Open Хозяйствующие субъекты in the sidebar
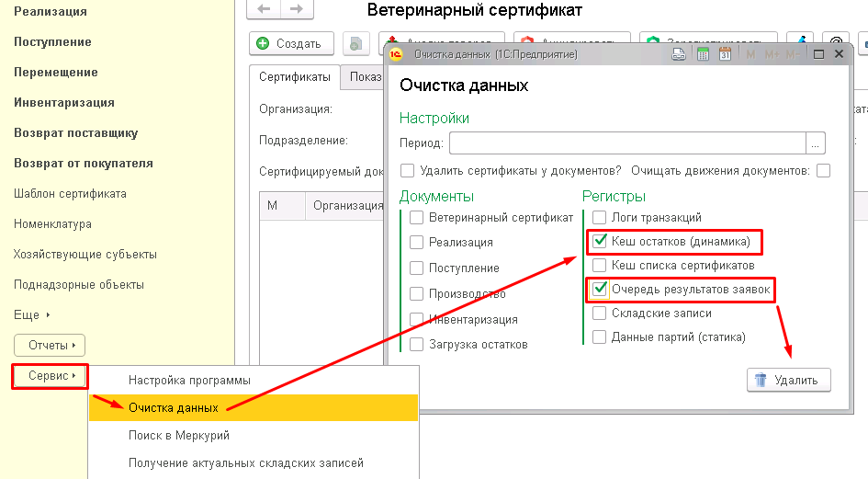The image size is (868, 479). (85, 255)
